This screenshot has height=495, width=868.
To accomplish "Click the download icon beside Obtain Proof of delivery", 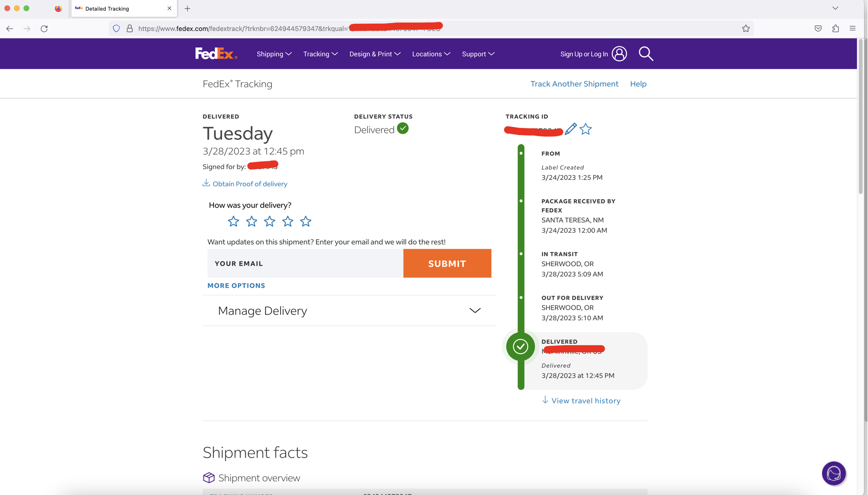I will pos(206,182).
